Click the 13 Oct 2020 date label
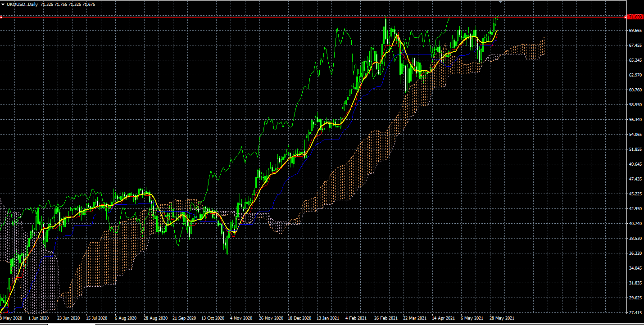 [x=213, y=318]
